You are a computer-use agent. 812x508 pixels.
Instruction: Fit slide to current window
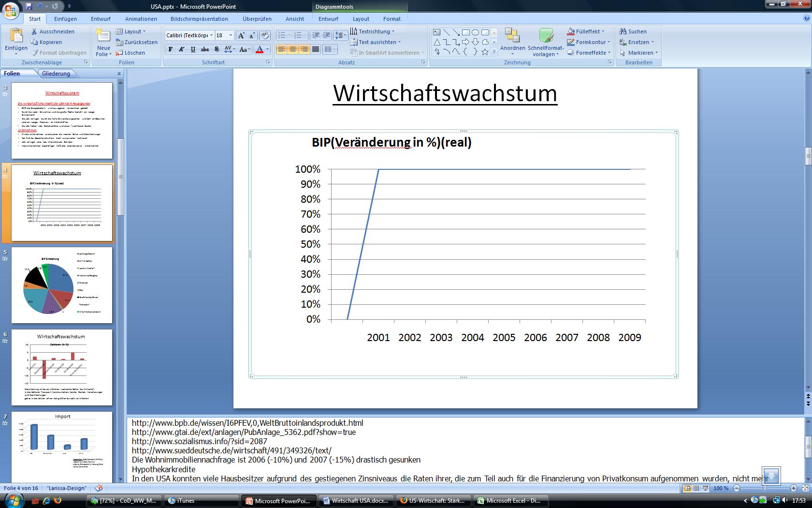(x=804, y=488)
